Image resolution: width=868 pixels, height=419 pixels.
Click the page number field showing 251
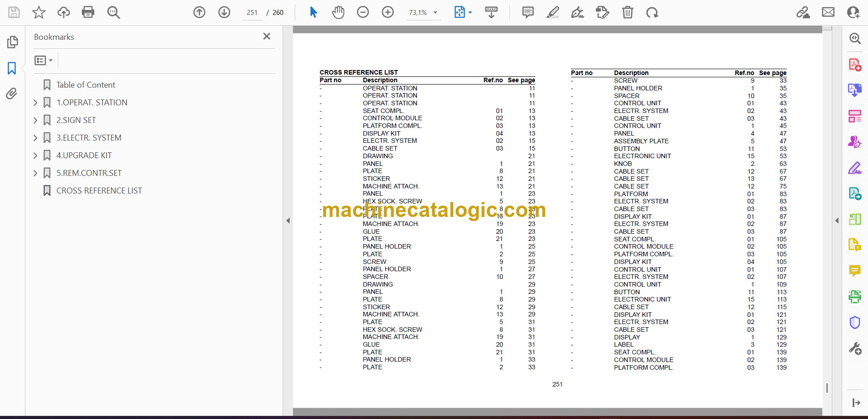tap(252, 13)
